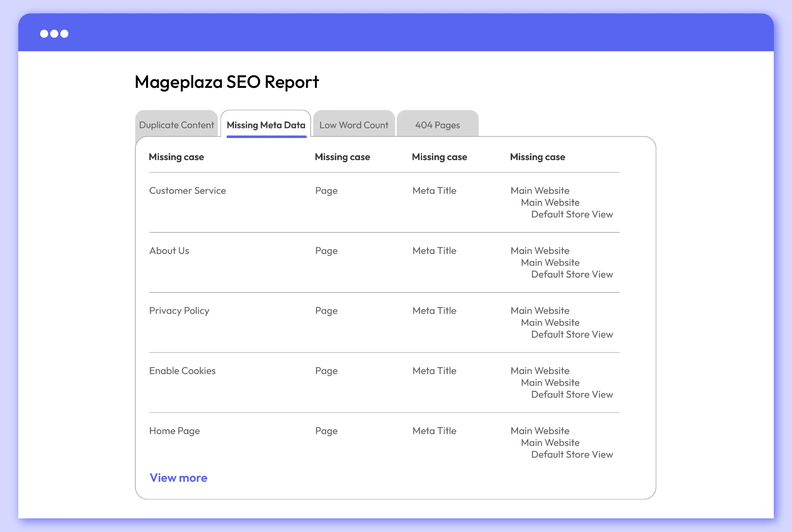Select the Home Page row entry
The height and width of the screenshot is (532, 792).
click(x=174, y=431)
